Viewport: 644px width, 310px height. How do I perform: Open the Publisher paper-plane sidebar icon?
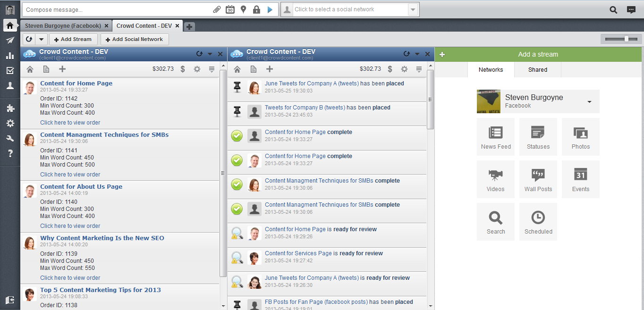click(10, 40)
